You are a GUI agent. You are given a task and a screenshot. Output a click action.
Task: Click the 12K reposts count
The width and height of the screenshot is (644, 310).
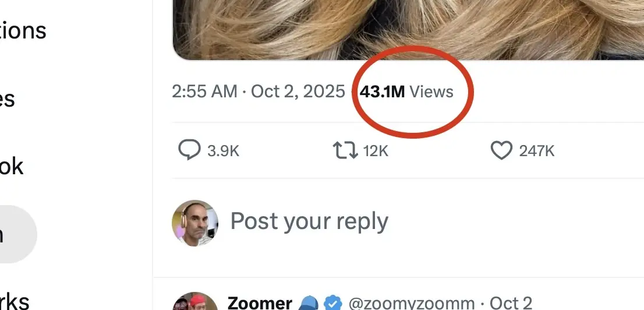pos(376,152)
